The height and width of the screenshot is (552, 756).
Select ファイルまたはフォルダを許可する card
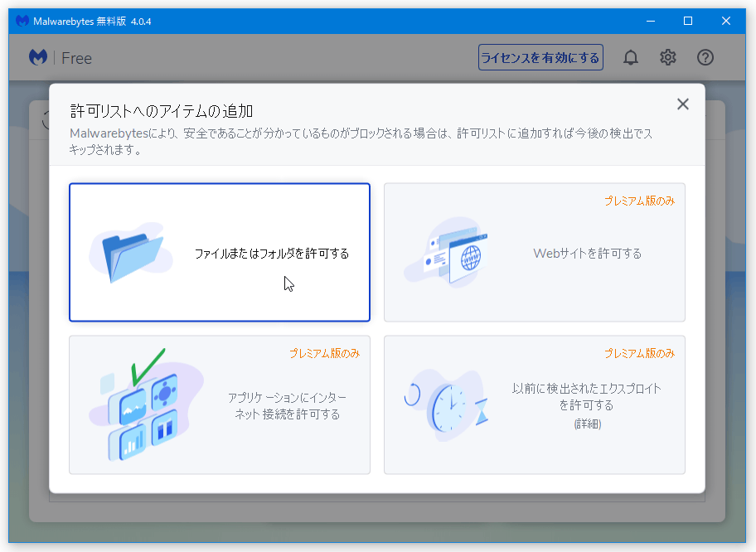[220, 252]
